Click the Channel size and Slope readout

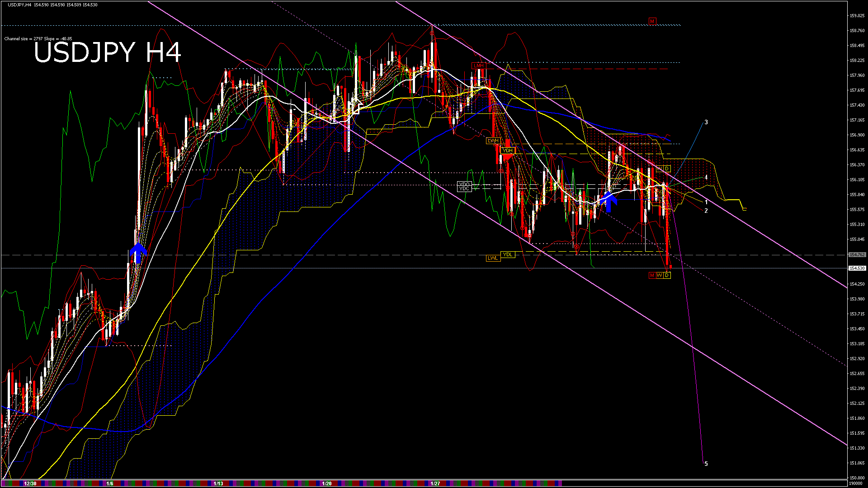point(38,39)
